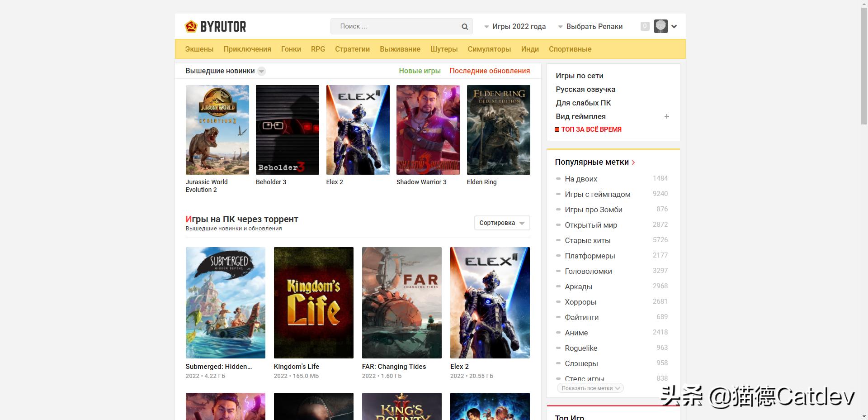
Task: Open the Elex 2 cover in Вышедшие новинки
Action: (358, 130)
